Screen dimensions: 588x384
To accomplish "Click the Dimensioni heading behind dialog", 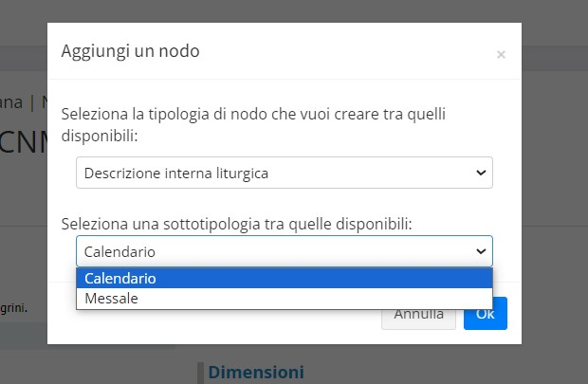I will click(x=256, y=371).
